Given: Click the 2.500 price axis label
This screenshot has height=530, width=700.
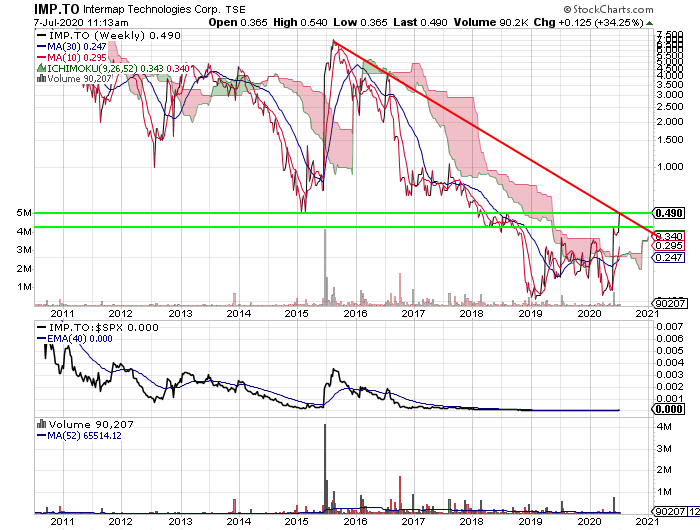Looking at the screenshot, I should 670,106.
